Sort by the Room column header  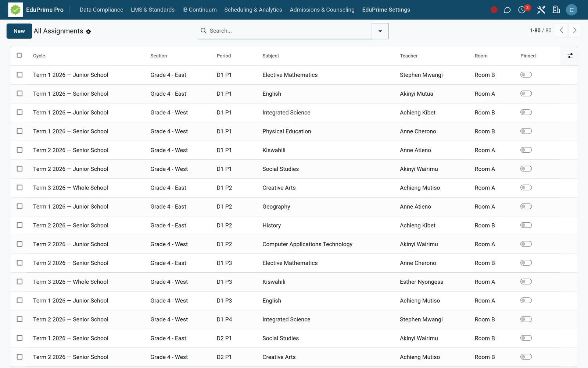click(x=481, y=56)
